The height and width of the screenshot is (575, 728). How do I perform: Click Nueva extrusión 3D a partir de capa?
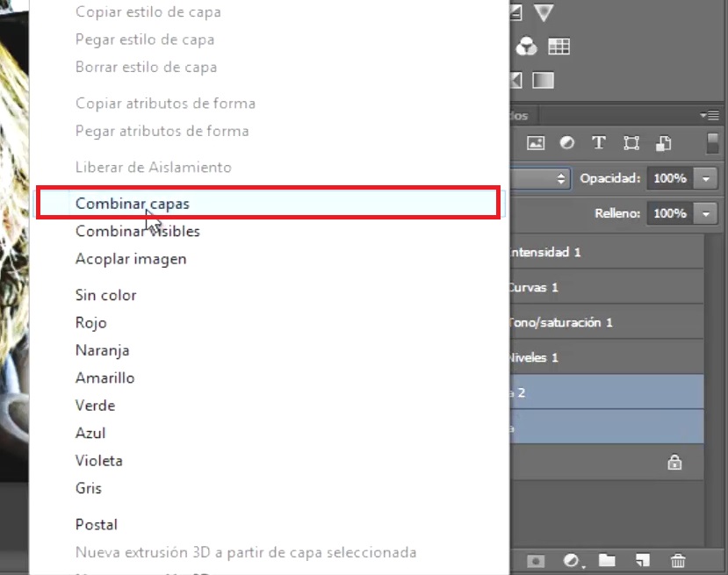(246, 552)
